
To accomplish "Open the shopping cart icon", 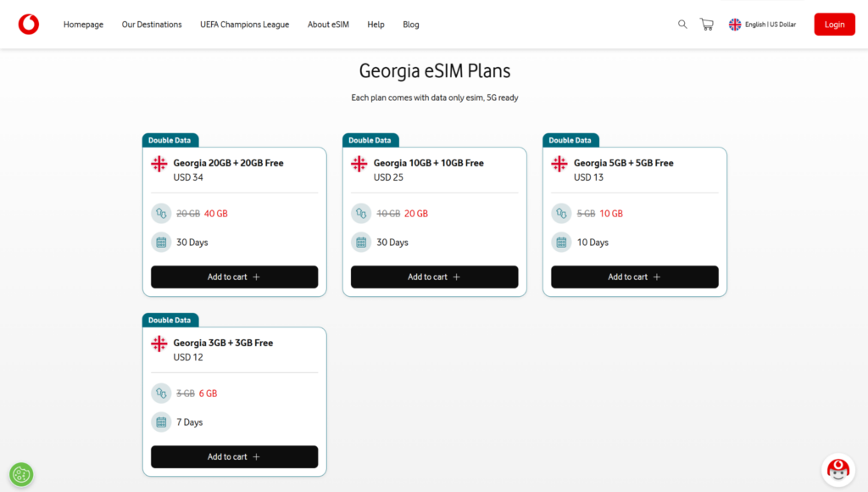I will [707, 25].
